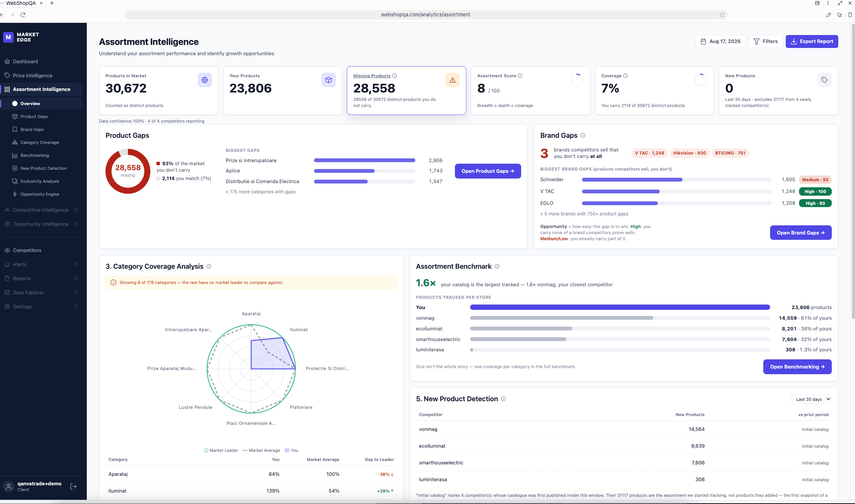
Task: Click '+ 175 more categories with gaps' text
Action: pos(260,192)
